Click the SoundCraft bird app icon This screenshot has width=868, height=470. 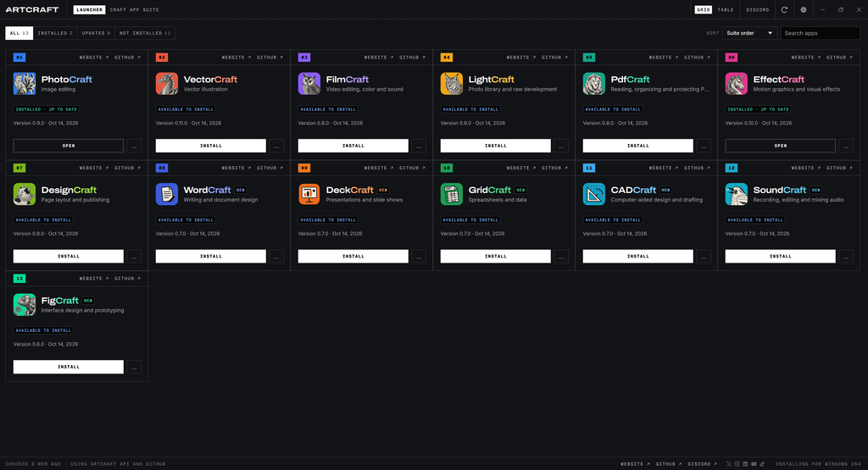click(x=737, y=194)
